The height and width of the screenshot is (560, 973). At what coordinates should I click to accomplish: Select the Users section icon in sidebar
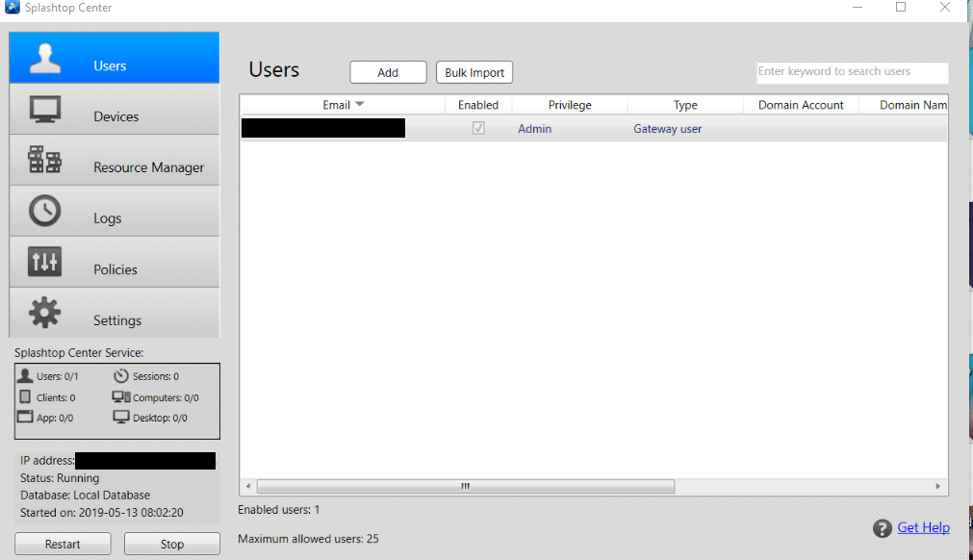[x=45, y=55]
